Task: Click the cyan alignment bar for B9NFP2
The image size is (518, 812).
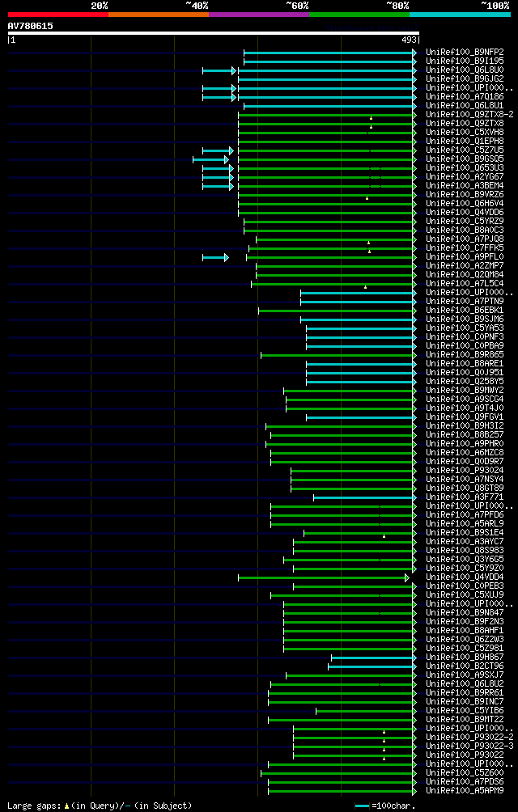Action: (x=330, y=53)
